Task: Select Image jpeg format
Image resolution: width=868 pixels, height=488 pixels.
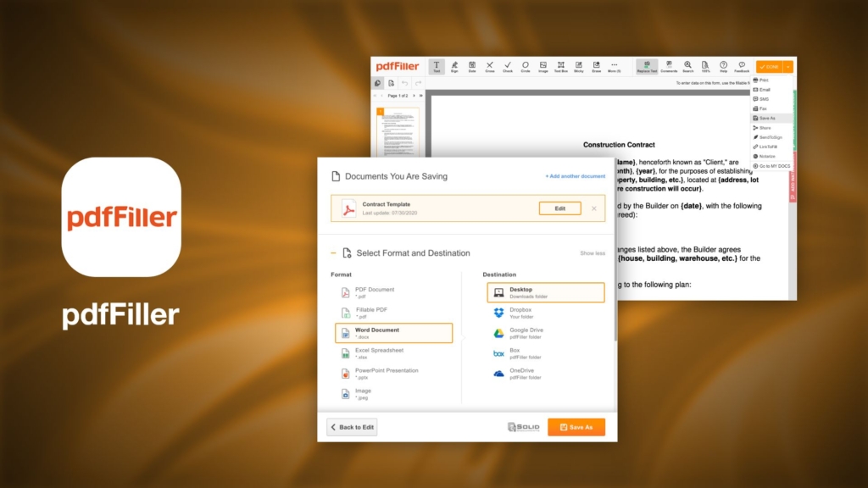Action: click(393, 394)
